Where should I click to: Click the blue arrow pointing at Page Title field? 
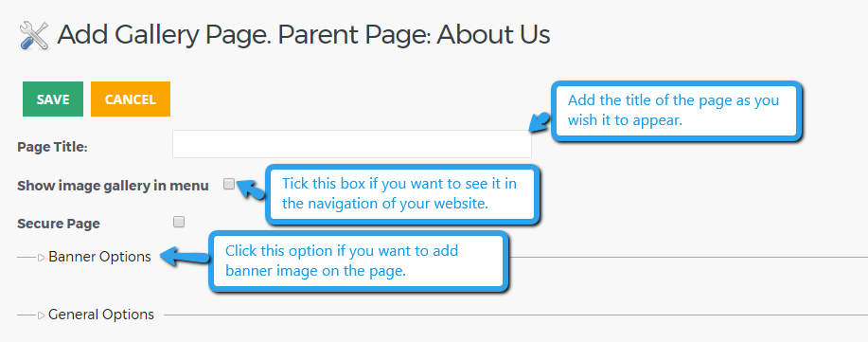[x=540, y=122]
